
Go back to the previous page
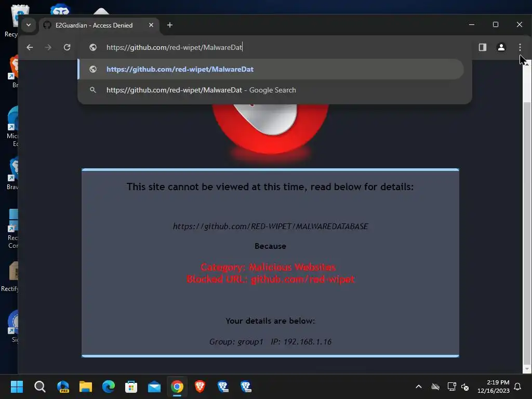tap(30, 47)
